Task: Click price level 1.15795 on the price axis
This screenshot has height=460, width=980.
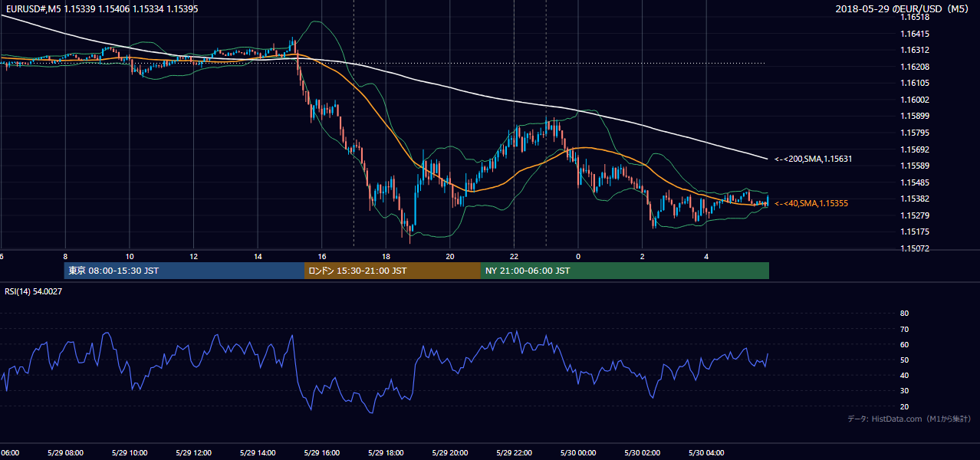Action: coord(915,133)
